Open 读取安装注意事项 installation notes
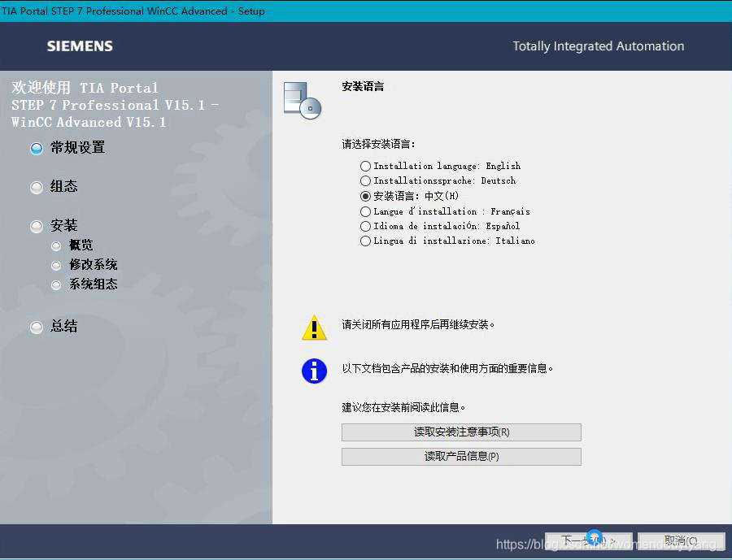 coord(461,432)
